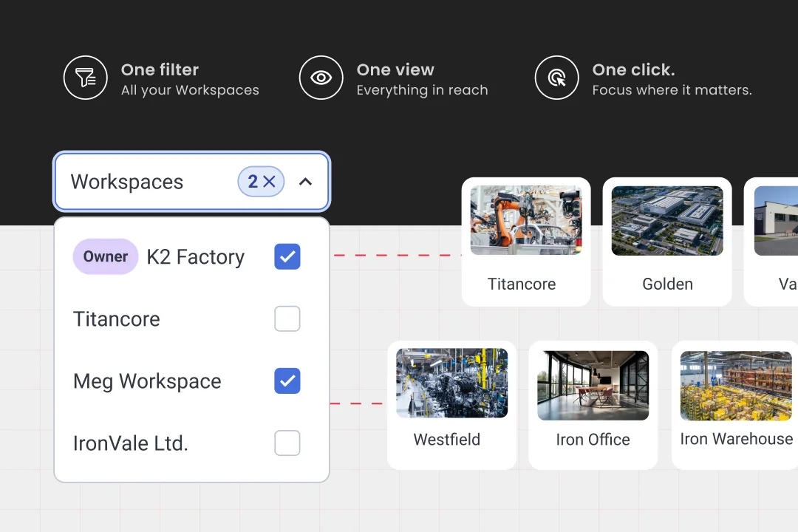
Task: Open the Iron Office thumbnail
Action: pyautogui.click(x=593, y=386)
